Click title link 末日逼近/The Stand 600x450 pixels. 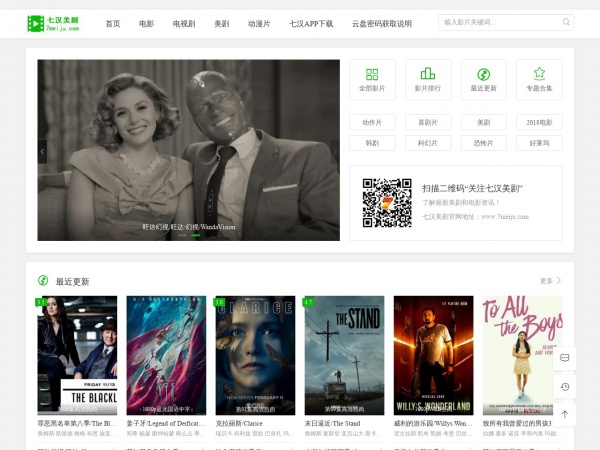tap(333, 424)
